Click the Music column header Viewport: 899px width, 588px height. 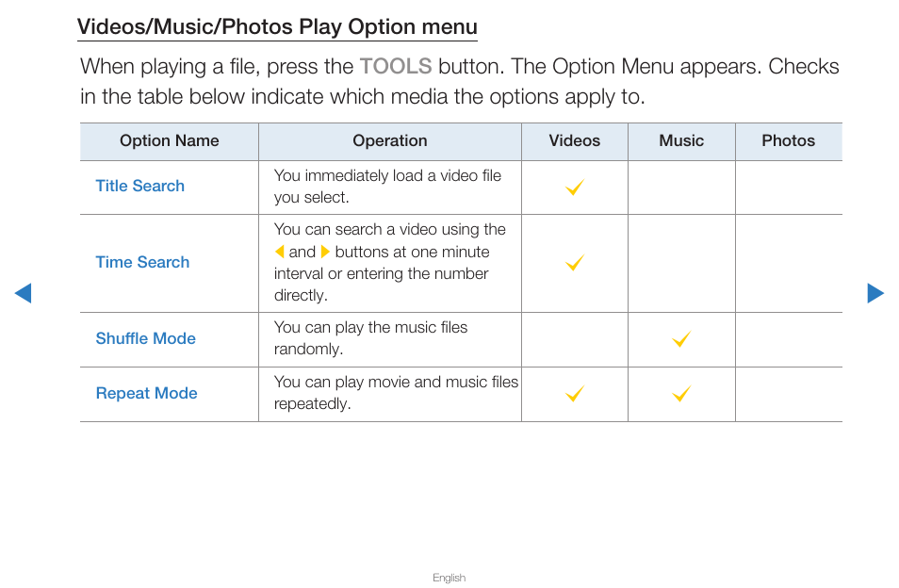click(681, 141)
